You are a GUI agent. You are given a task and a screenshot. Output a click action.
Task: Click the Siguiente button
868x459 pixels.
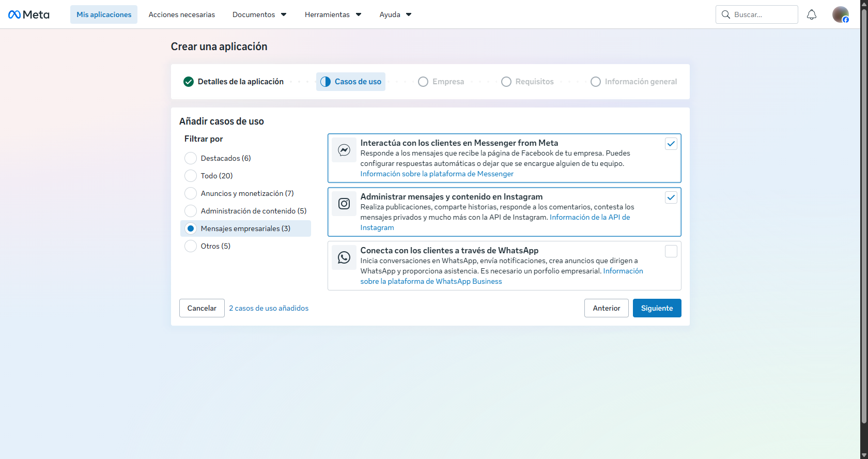[657, 308]
